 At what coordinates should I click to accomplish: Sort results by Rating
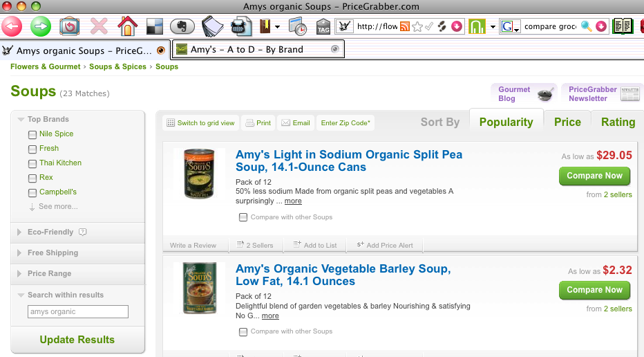(x=618, y=122)
